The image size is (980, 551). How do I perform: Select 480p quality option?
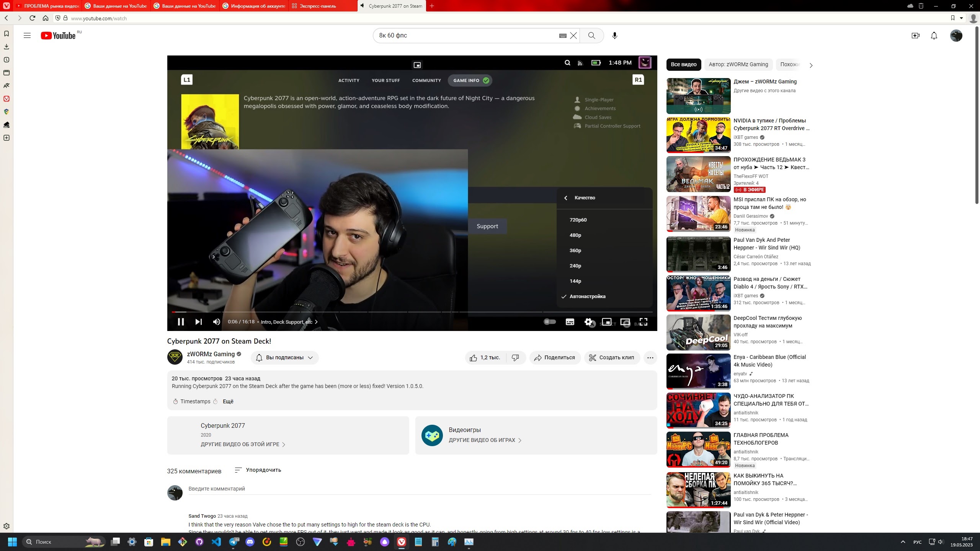575,235
